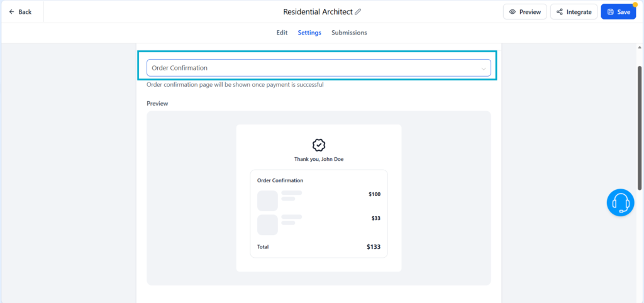
Task: Select the first product placeholder image
Action: (x=267, y=201)
